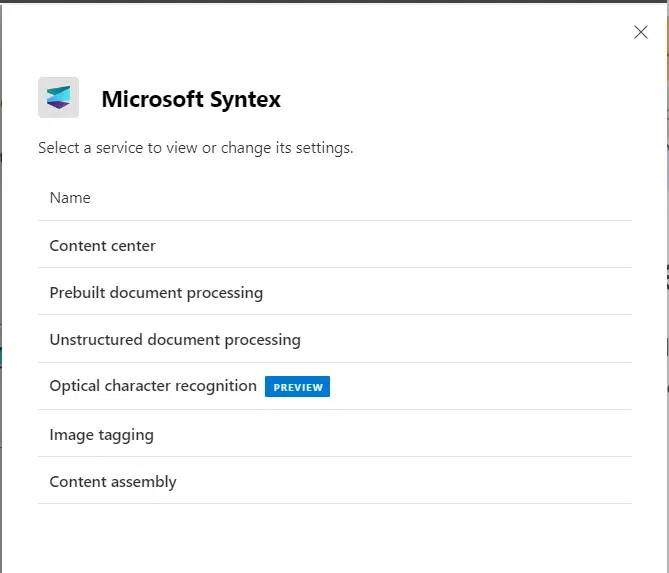
Task: Click the PREVIEW badge
Action: (297, 387)
